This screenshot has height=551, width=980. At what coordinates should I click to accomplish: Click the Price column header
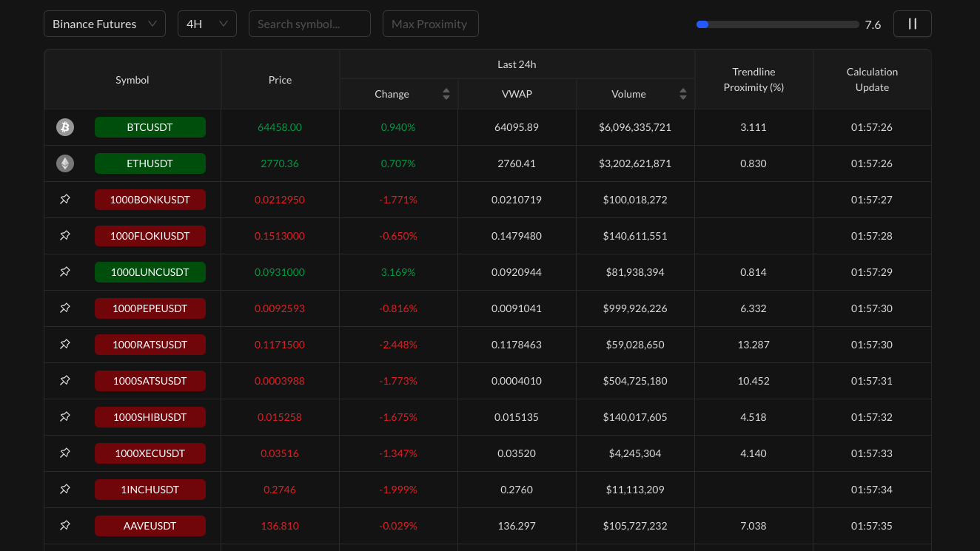[281, 80]
